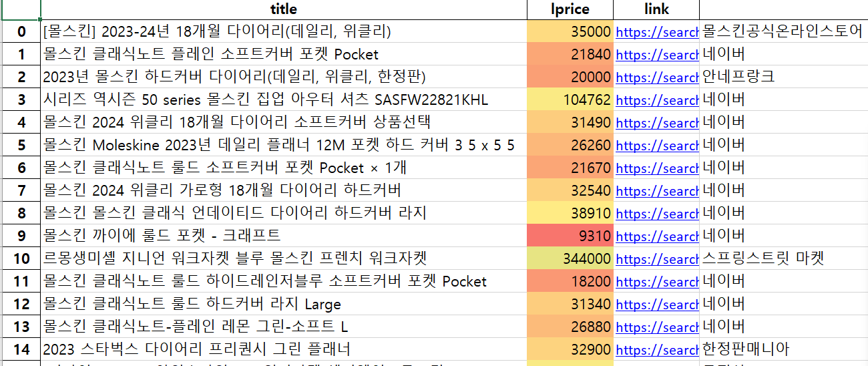The height and width of the screenshot is (366, 868).
Task: Open the search link in row 14
Action: (x=657, y=349)
